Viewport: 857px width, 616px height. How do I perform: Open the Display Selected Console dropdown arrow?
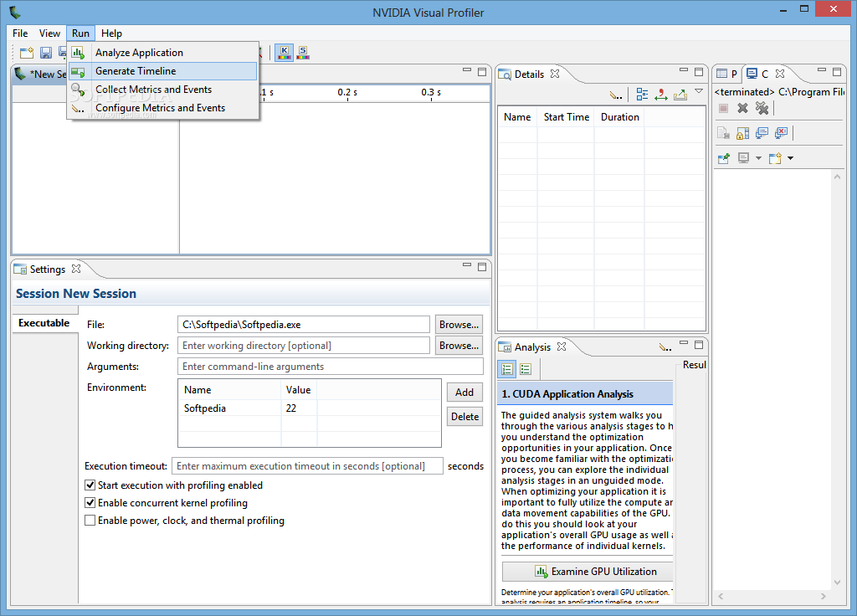tap(758, 158)
